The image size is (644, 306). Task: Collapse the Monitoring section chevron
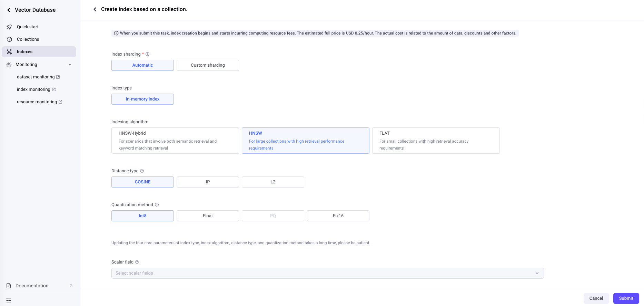click(70, 65)
